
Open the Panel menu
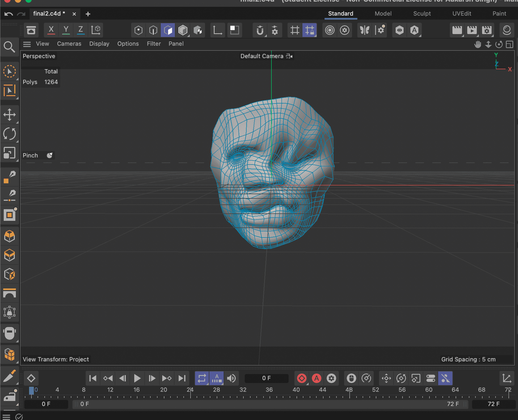pos(176,44)
